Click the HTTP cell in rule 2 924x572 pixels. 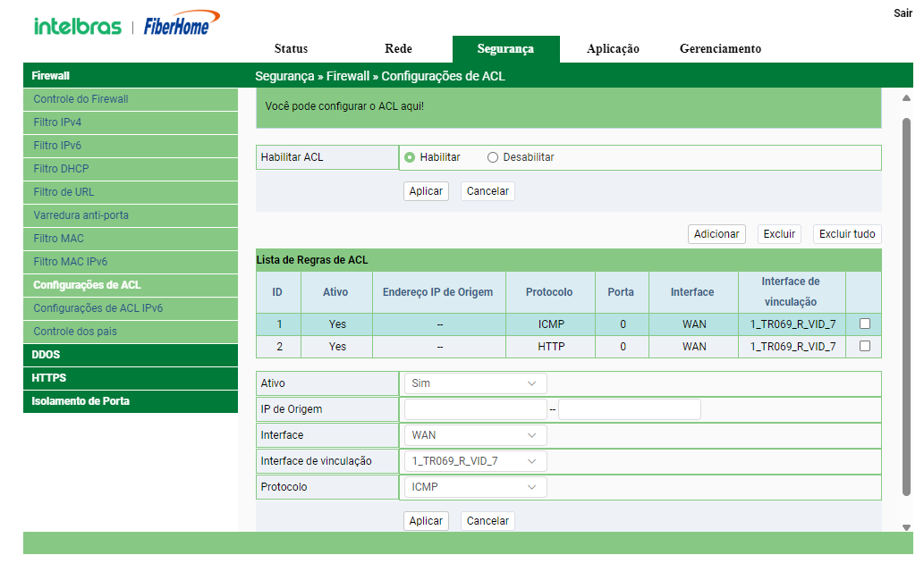(550, 347)
